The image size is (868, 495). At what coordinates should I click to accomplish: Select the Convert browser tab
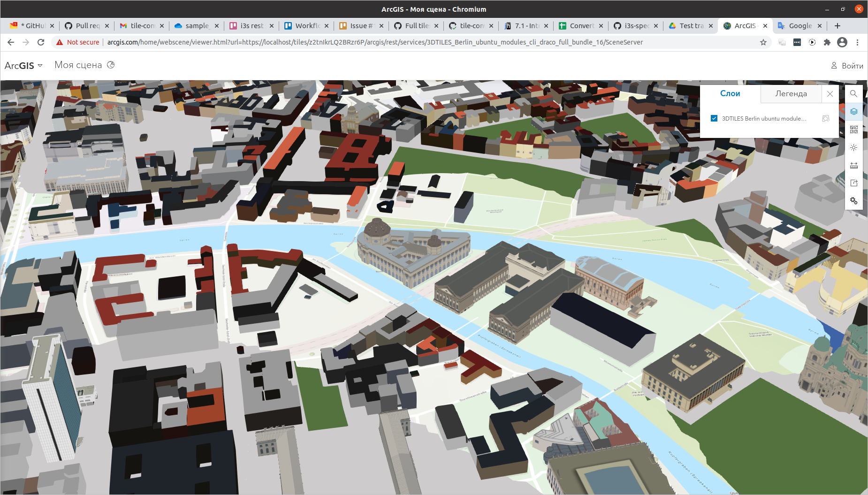(x=580, y=26)
